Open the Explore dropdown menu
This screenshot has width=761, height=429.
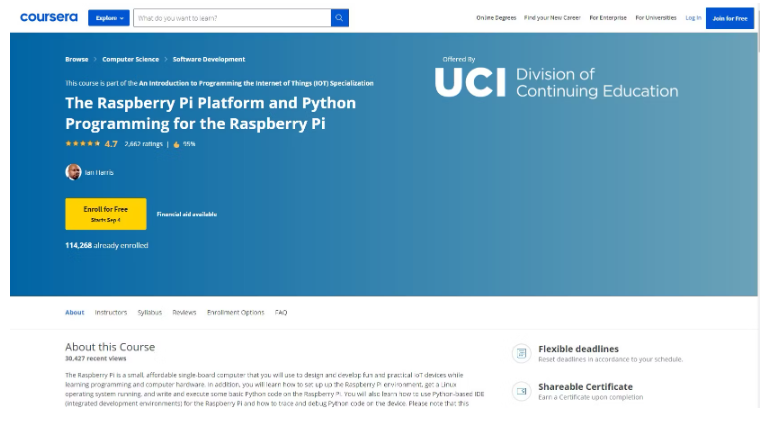[x=109, y=18]
